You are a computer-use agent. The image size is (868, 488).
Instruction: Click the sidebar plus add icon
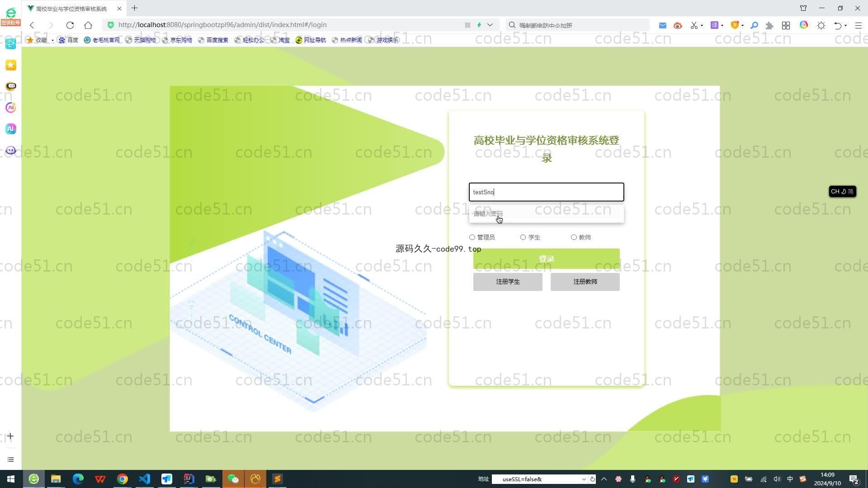click(x=10, y=436)
